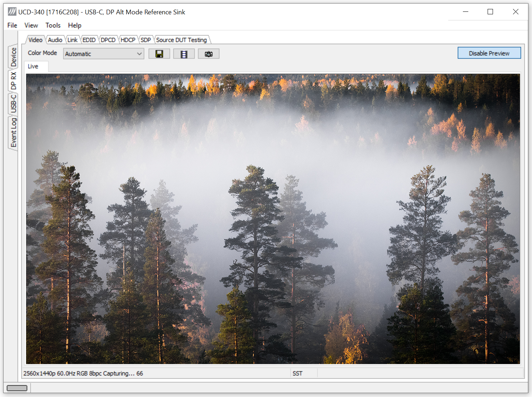Close the UCD-340 window

pos(516,12)
